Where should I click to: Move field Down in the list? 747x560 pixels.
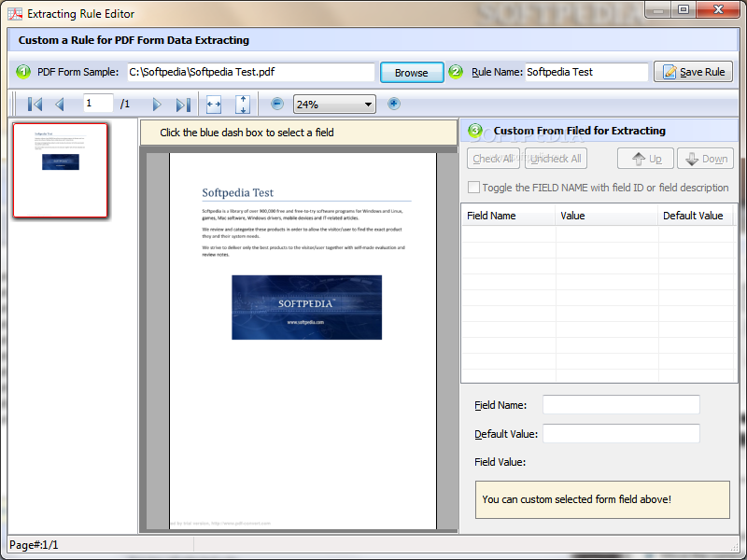point(706,159)
